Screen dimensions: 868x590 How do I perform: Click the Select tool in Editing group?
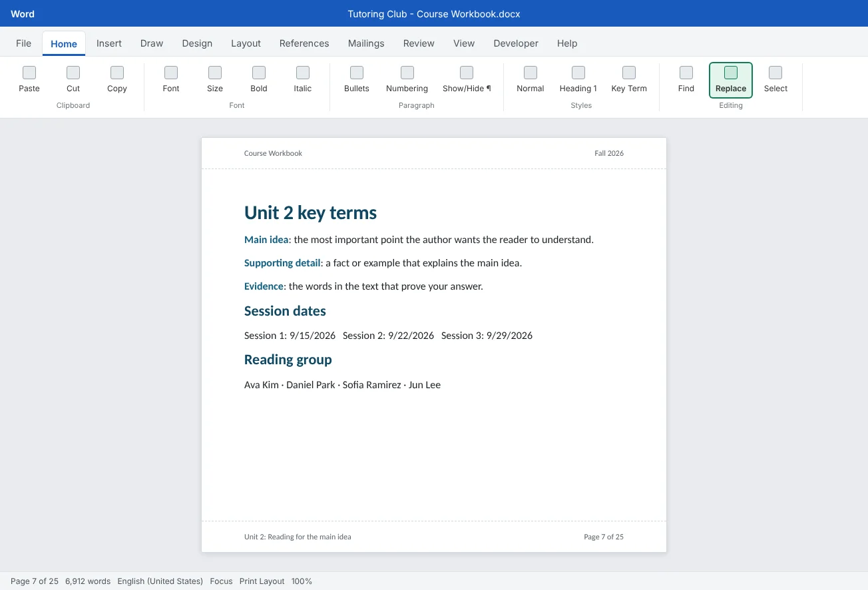775,80
